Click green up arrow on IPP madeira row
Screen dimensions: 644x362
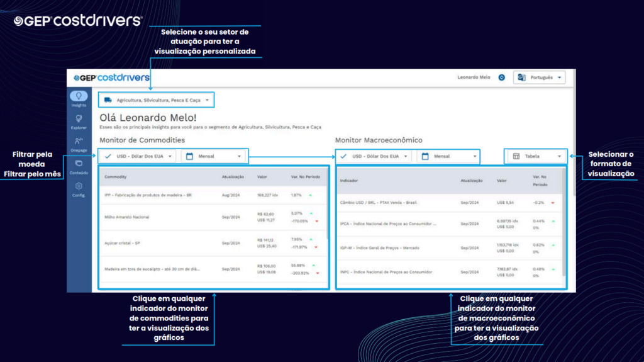[311, 195]
